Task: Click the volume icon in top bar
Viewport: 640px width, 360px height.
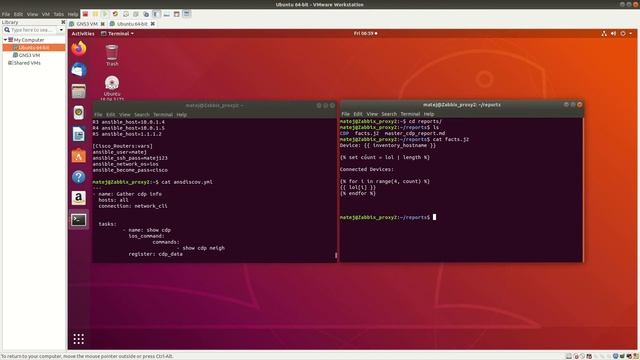Action: pyautogui.click(x=613, y=33)
